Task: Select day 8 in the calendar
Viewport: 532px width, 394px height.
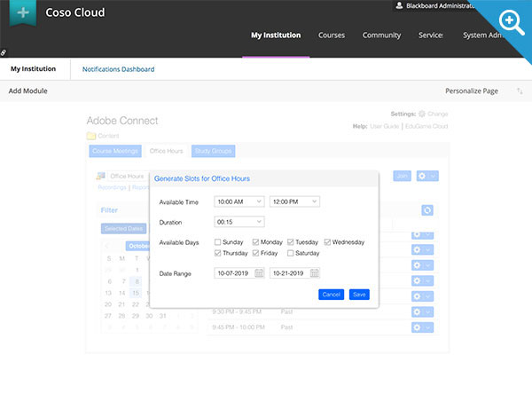Action: pos(137,281)
